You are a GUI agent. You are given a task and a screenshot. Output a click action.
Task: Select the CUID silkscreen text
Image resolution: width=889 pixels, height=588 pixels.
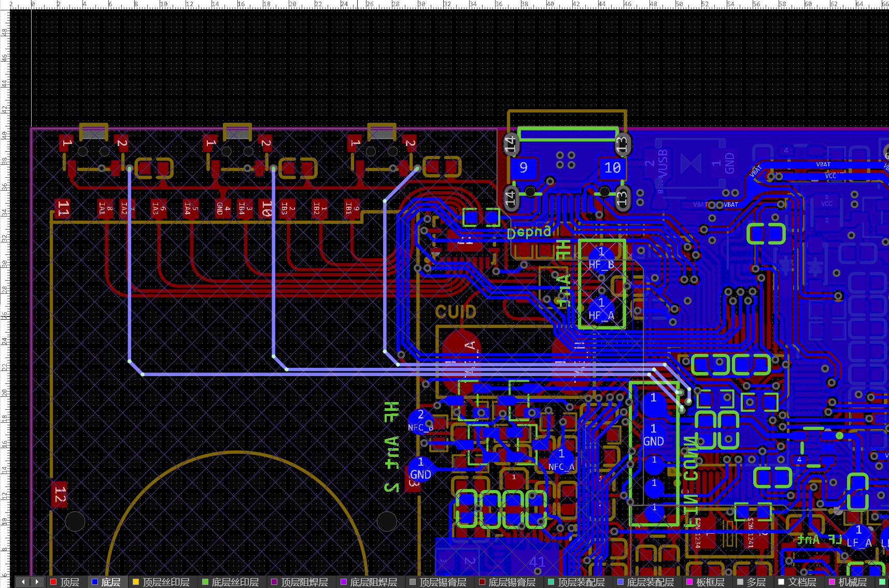click(456, 312)
